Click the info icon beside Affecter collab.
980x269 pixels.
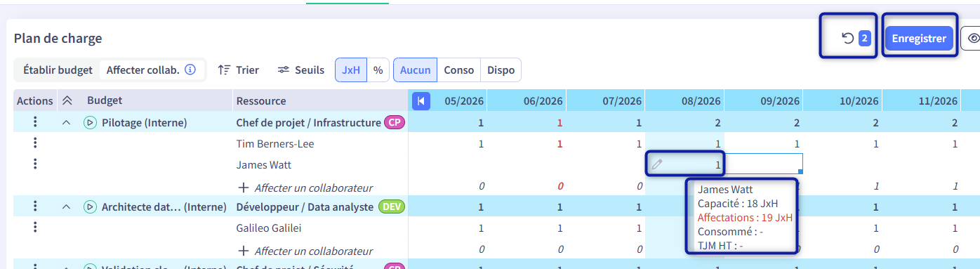click(190, 70)
